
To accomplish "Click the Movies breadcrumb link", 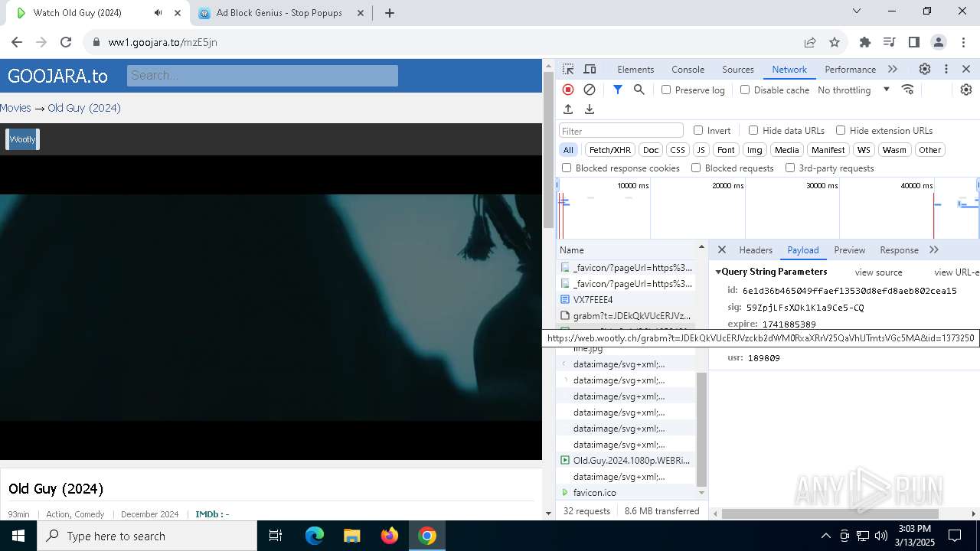I will click(x=15, y=108).
